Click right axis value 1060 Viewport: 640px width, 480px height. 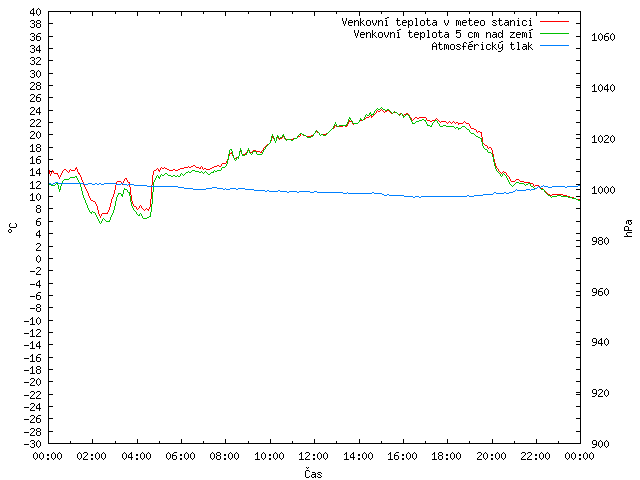603,38
